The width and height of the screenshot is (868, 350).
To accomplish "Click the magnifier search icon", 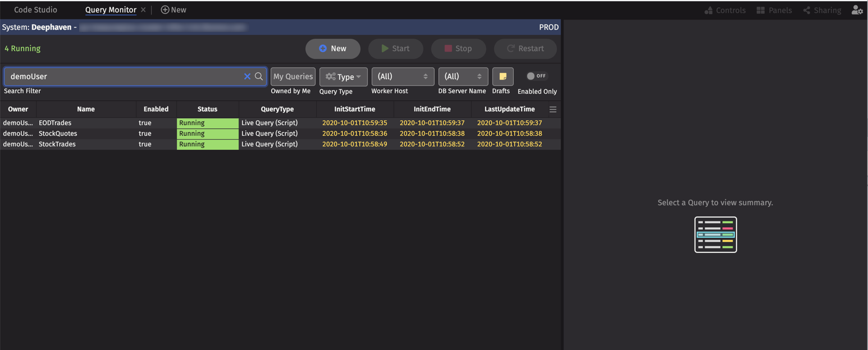I will pyautogui.click(x=259, y=76).
